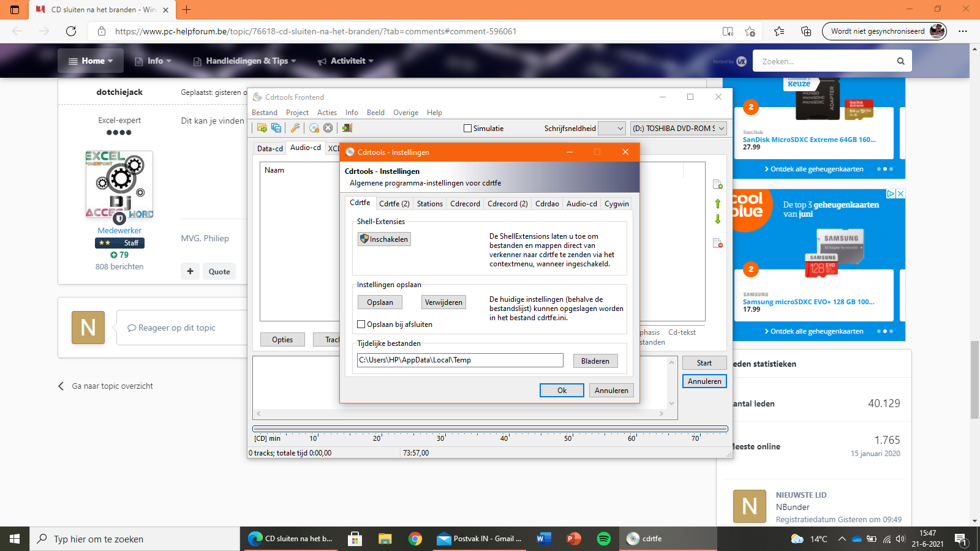
Task: Open PowerPoint from the taskbar
Action: coord(573,539)
